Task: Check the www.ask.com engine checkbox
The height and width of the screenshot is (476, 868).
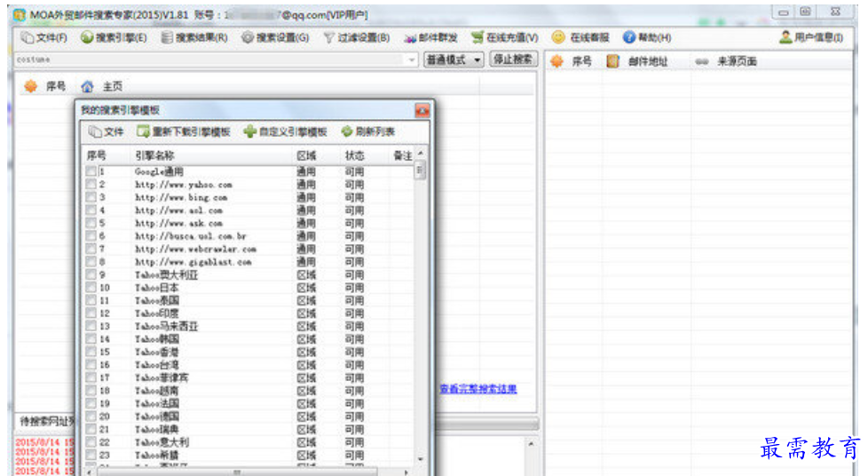Action: tap(91, 223)
